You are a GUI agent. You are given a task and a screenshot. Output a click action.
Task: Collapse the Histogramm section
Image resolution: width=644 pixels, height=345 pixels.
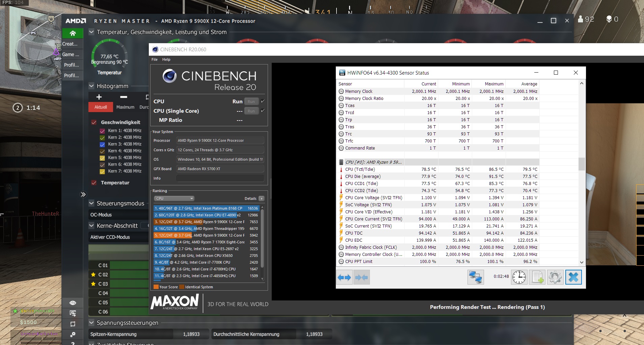click(x=91, y=86)
